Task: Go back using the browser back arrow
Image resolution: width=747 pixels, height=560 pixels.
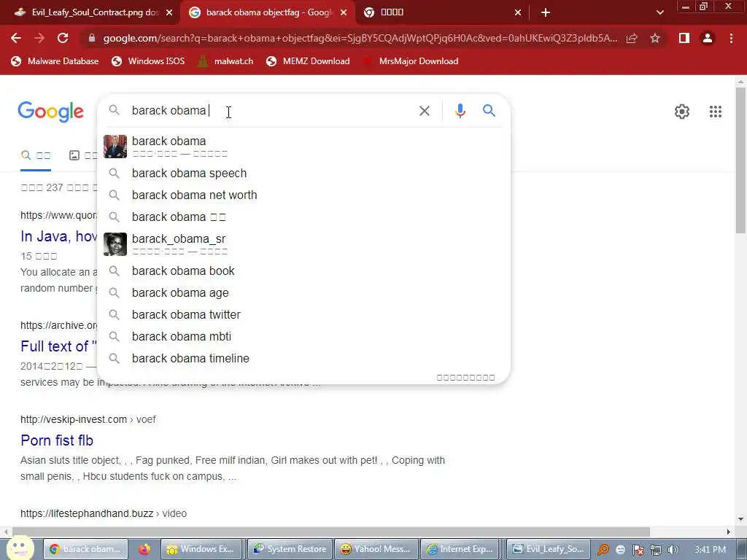Action: pyautogui.click(x=16, y=38)
